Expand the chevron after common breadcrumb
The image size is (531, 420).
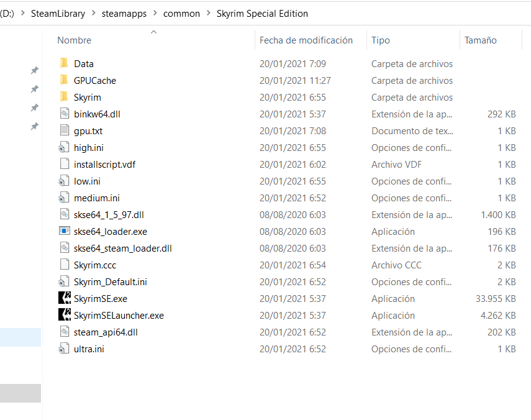pyautogui.click(x=209, y=13)
